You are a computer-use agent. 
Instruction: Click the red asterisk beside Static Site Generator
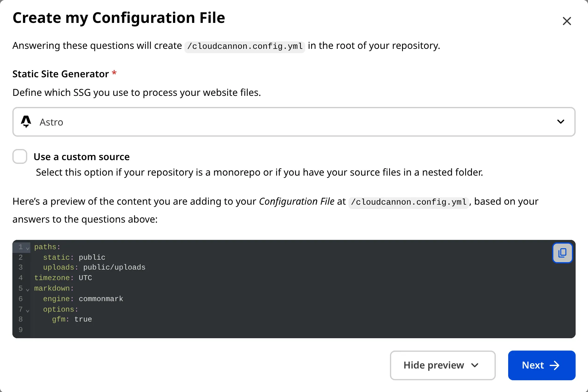[114, 73]
